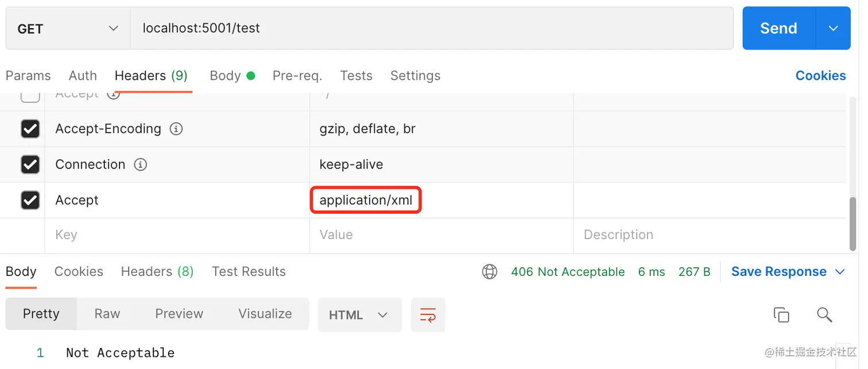Expand the Send button arrow options
This screenshot has height=369, width=868.
pyautogui.click(x=833, y=28)
